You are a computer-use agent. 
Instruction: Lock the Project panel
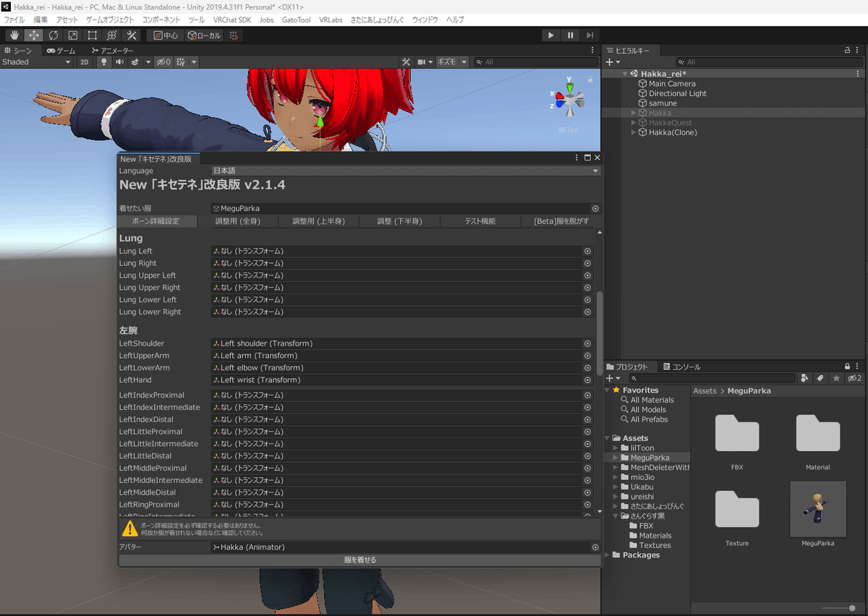(848, 367)
